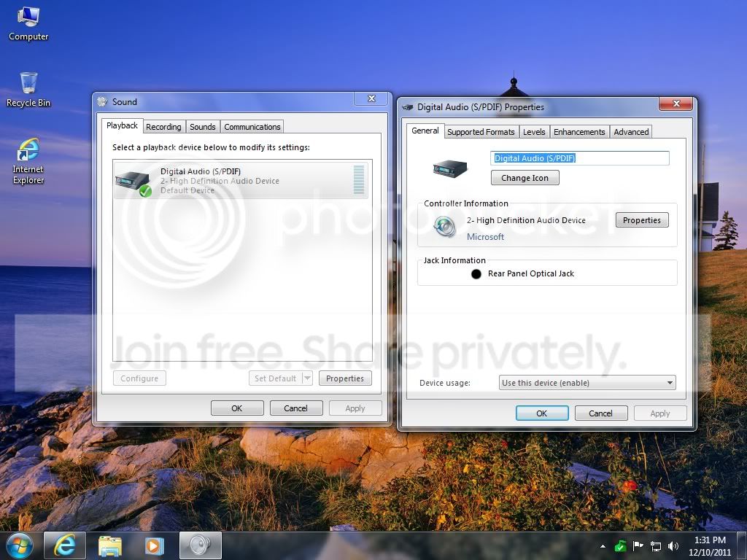Click the volume speaker tray icon
Image resolution: width=747 pixels, height=560 pixels.
click(673, 546)
